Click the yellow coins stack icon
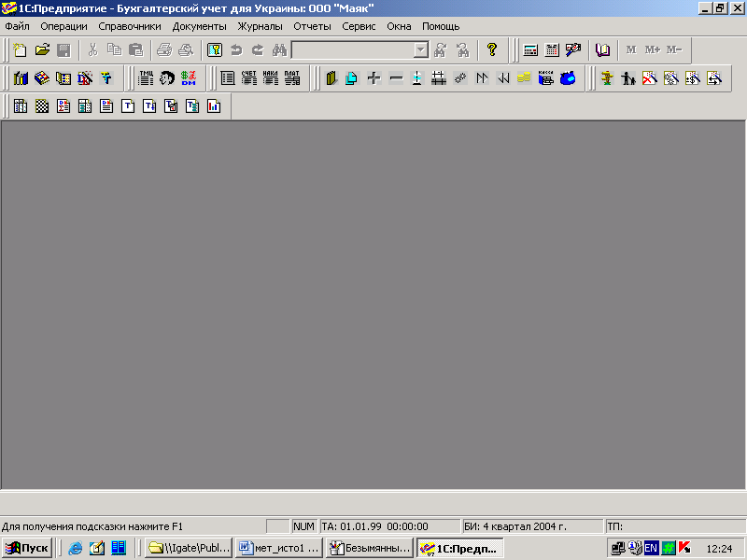 point(524,78)
